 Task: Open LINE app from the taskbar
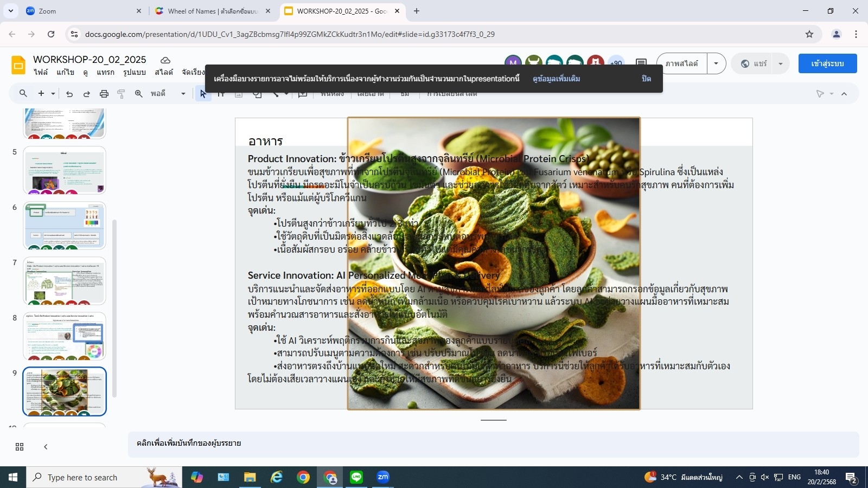pos(356,477)
